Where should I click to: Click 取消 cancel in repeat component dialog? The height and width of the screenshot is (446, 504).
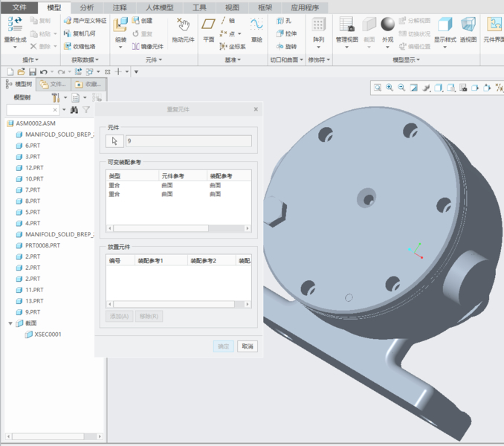[x=248, y=346]
